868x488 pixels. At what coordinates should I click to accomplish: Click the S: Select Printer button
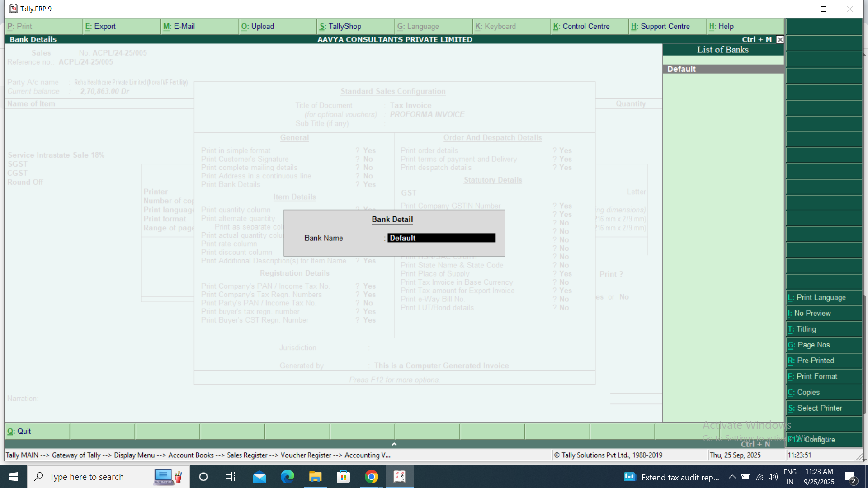click(x=819, y=408)
